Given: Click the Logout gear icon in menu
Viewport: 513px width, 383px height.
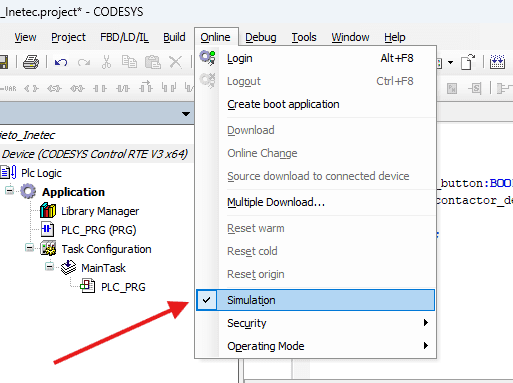Looking at the screenshot, I should pyautogui.click(x=207, y=81).
